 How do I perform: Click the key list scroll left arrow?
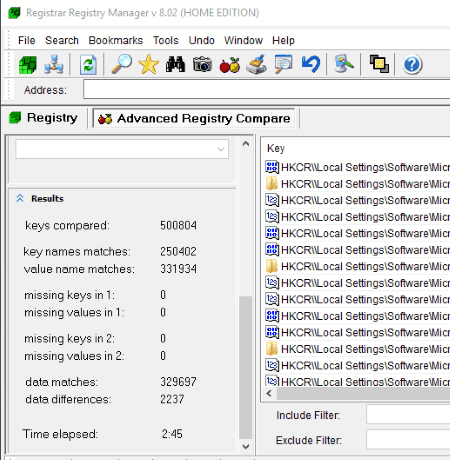(x=269, y=393)
